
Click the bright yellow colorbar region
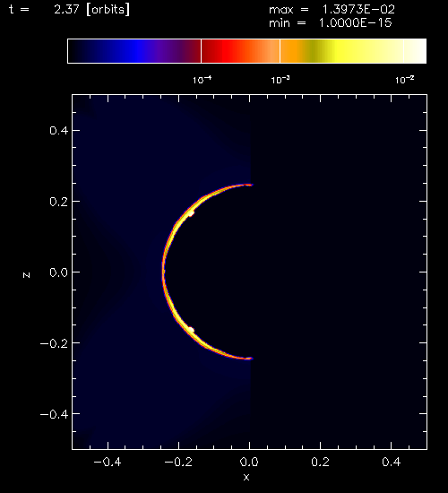click(352, 51)
